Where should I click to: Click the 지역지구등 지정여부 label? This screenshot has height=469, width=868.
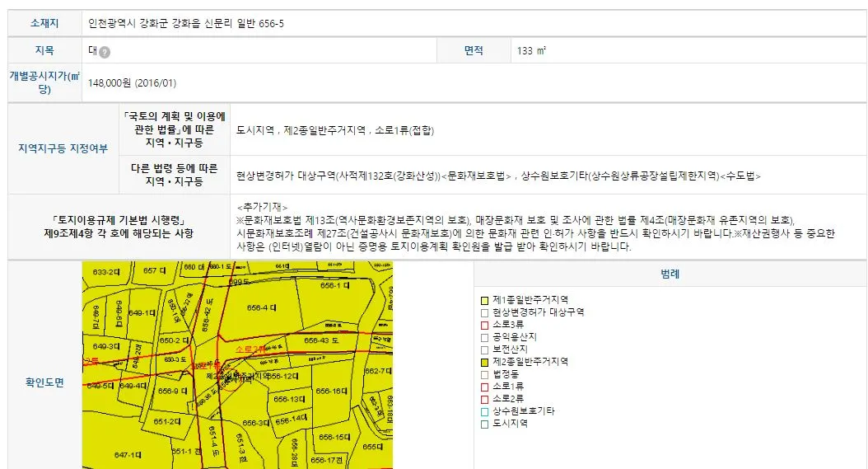63,148
